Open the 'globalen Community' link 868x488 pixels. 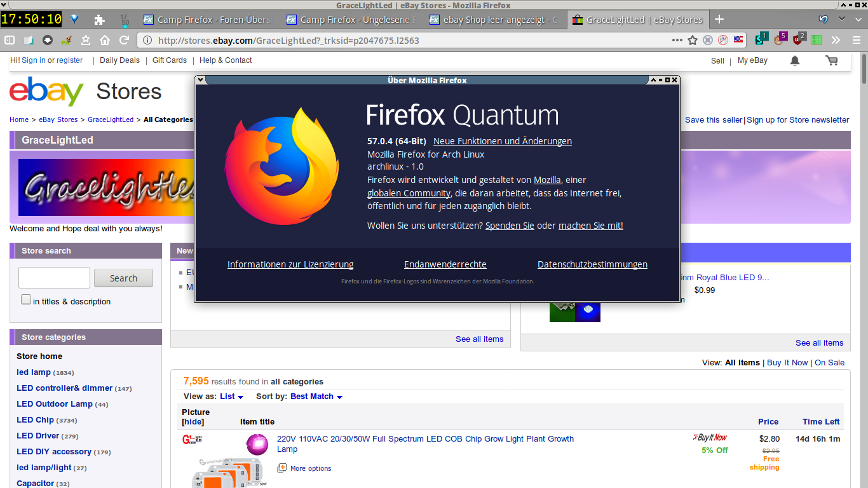pyautogui.click(x=409, y=193)
